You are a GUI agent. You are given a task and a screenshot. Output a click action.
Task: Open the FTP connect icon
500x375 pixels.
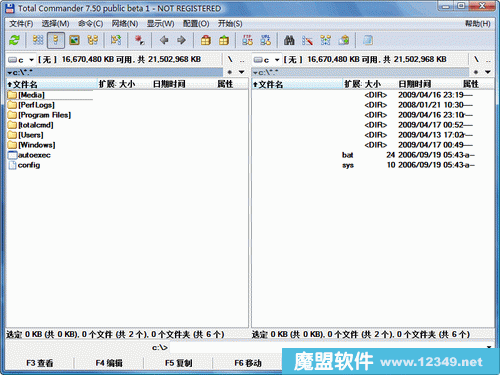247,40
